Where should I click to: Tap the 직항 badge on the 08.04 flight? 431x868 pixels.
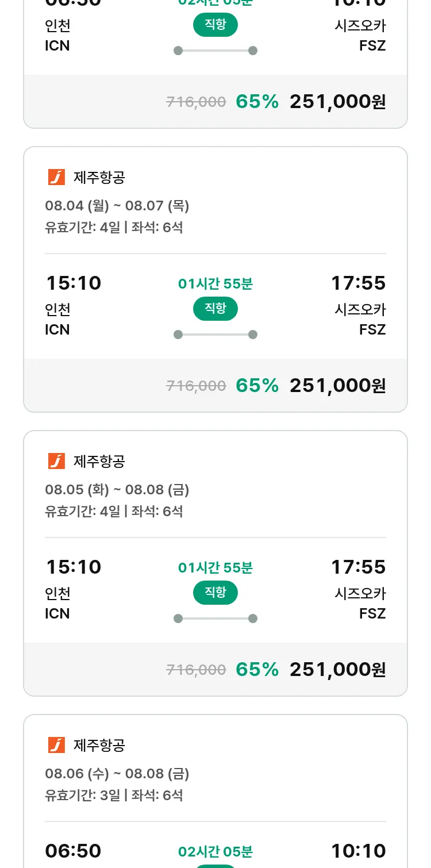click(215, 309)
